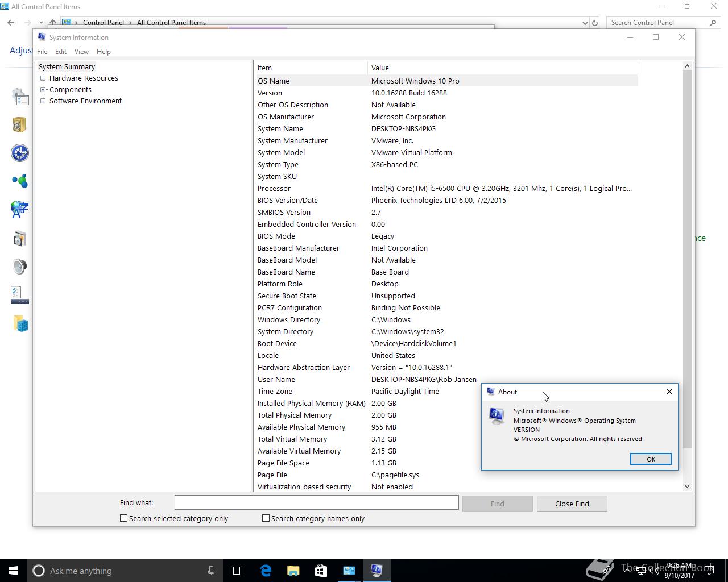Select System Summary in tree

point(67,67)
